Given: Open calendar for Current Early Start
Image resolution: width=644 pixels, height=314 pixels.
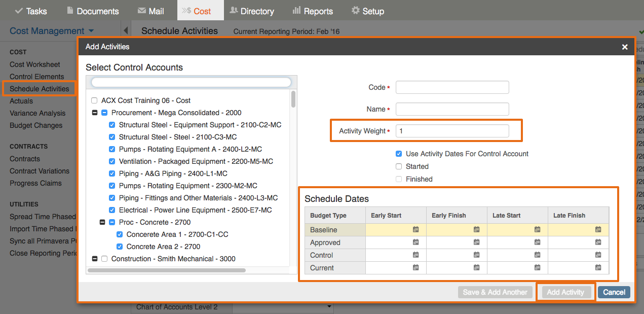Looking at the screenshot, I should click(416, 268).
